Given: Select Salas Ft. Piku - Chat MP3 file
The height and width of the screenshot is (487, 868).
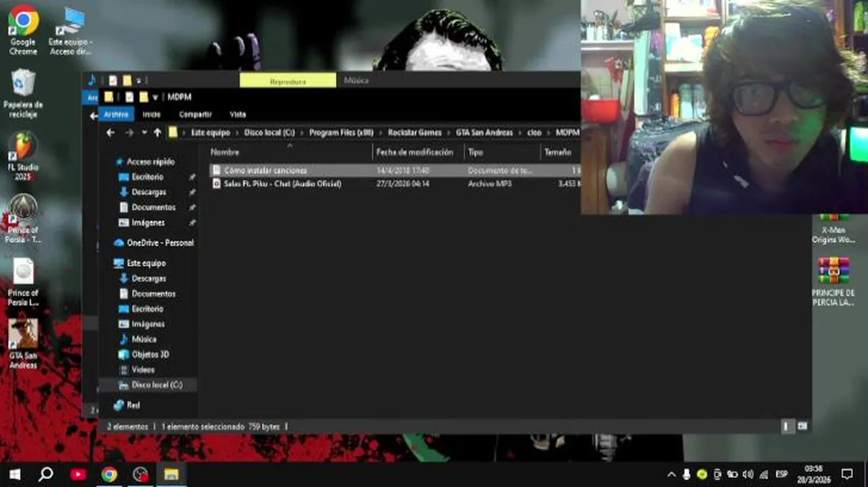Looking at the screenshot, I should pos(283,184).
